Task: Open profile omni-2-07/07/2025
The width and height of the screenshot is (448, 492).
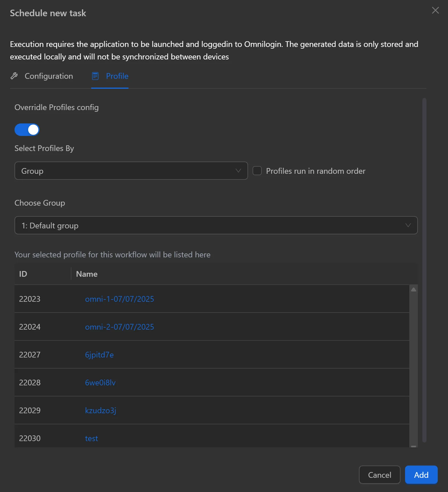Action: [x=119, y=327]
